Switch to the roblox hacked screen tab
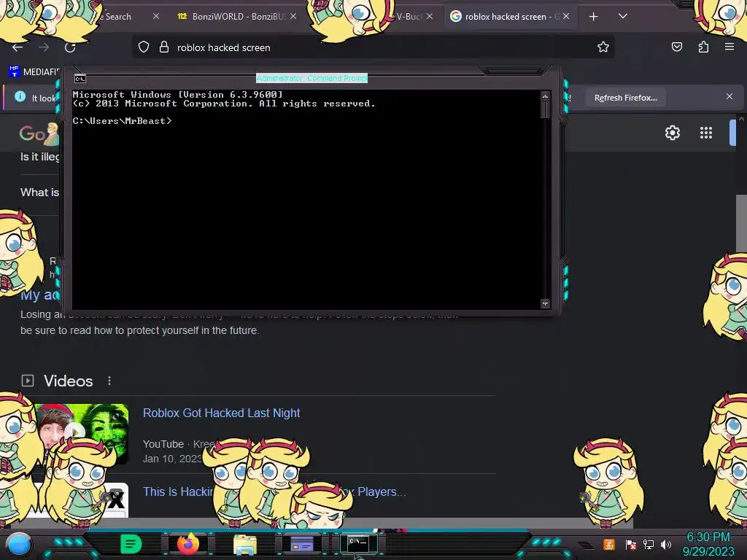 click(505, 17)
